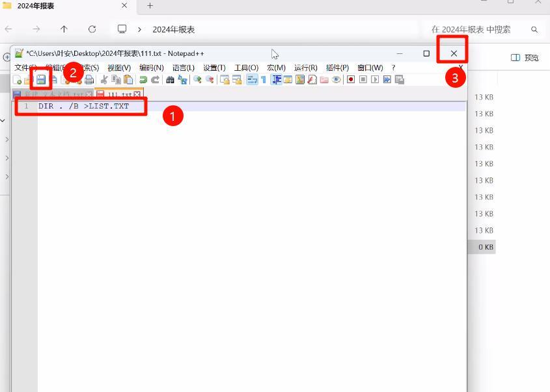Image resolution: width=550 pixels, height=392 pixels.
Task: Open the 窗口(W) menu
Action: pyautogui.click(x=370, y=68)
